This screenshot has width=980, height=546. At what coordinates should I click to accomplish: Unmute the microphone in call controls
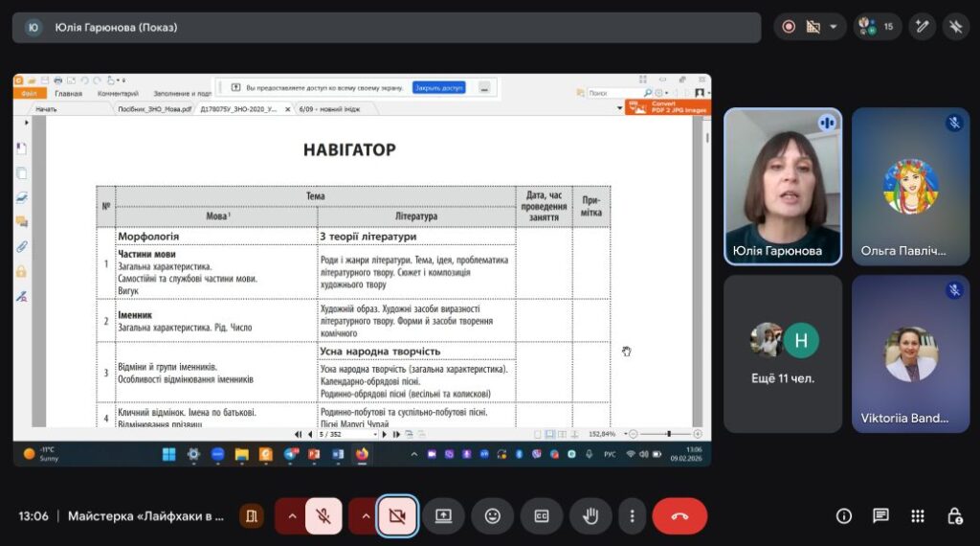coord(323,516)
